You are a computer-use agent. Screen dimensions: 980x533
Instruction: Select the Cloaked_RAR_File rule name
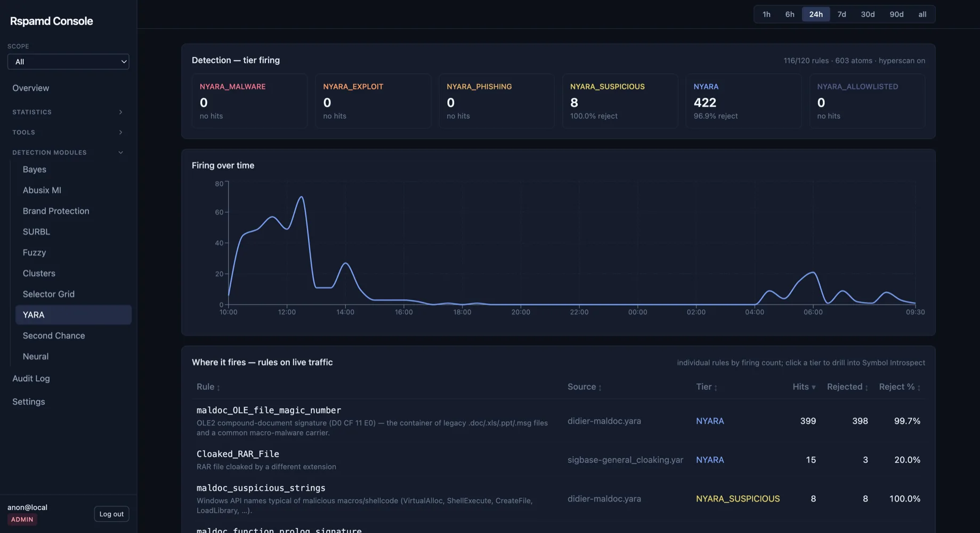pos(238,454)
